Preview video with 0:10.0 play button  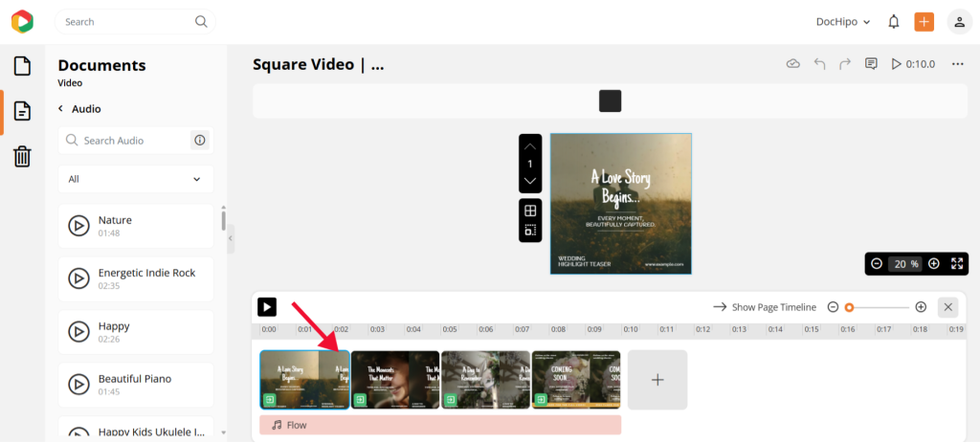[913, 64]
